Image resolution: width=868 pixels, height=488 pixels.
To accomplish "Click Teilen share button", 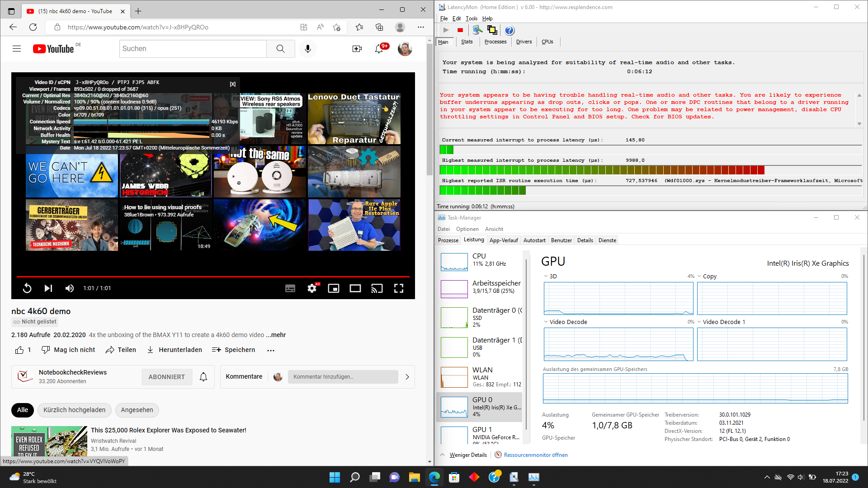I will (121, 350).
